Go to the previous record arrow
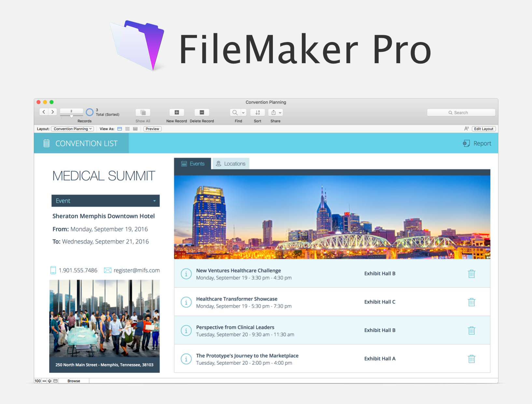This screenshot has height=404, width=532. pos(44,112)
